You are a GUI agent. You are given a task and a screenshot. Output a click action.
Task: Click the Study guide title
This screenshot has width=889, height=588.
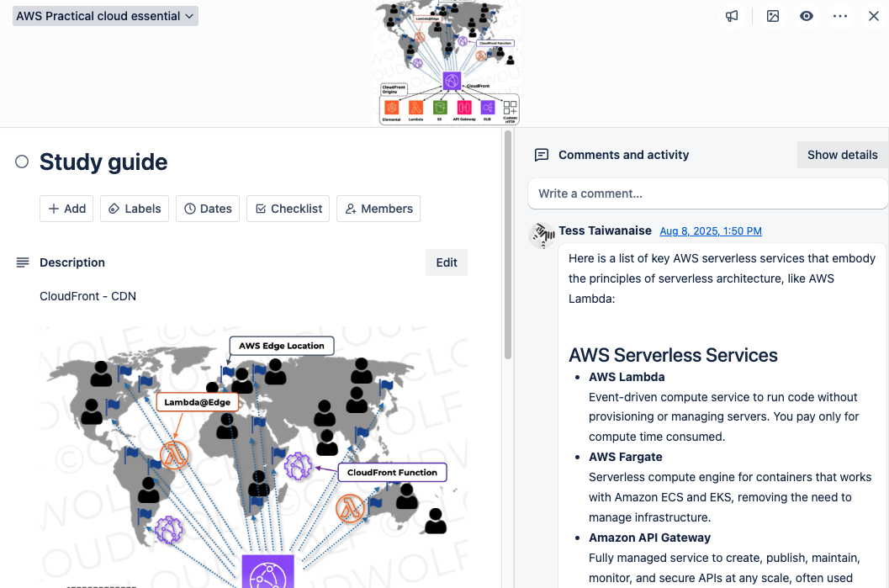click(103, 162)
